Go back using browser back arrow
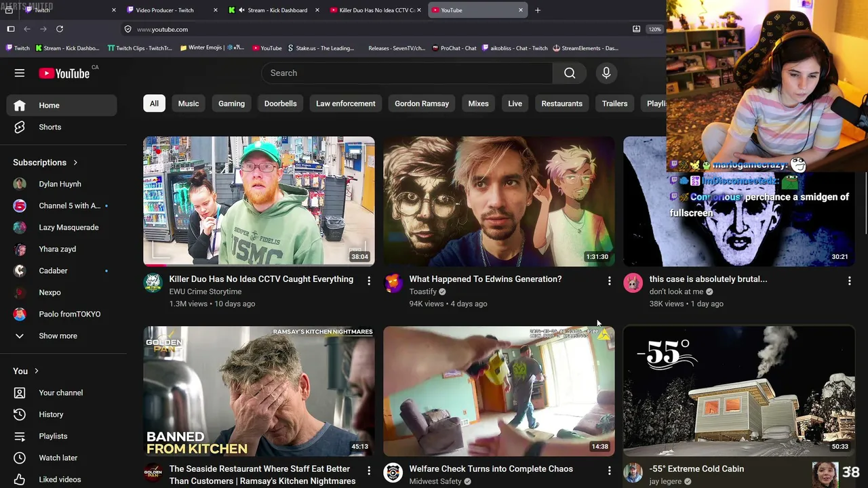The width and height of the screenshot is (868, 488). 27,29
